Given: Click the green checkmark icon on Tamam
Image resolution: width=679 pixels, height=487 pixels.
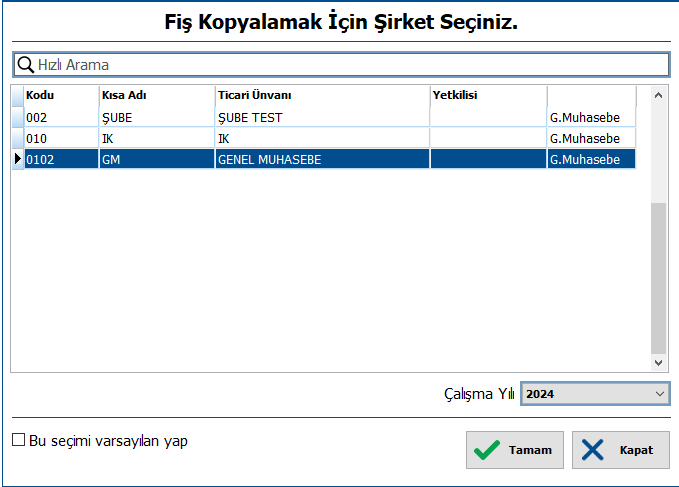Looking at the screenshot, I should [x=487, y=450].
